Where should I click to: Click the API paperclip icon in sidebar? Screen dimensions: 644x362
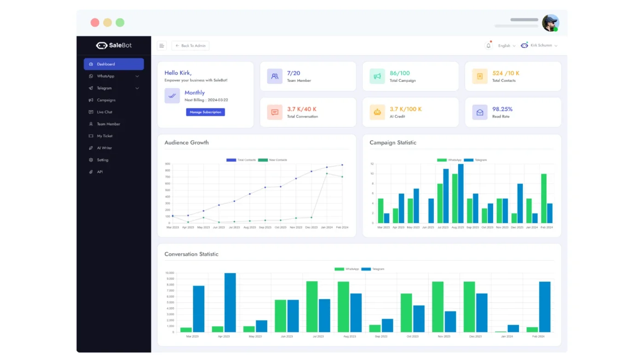tap(91, 172)
